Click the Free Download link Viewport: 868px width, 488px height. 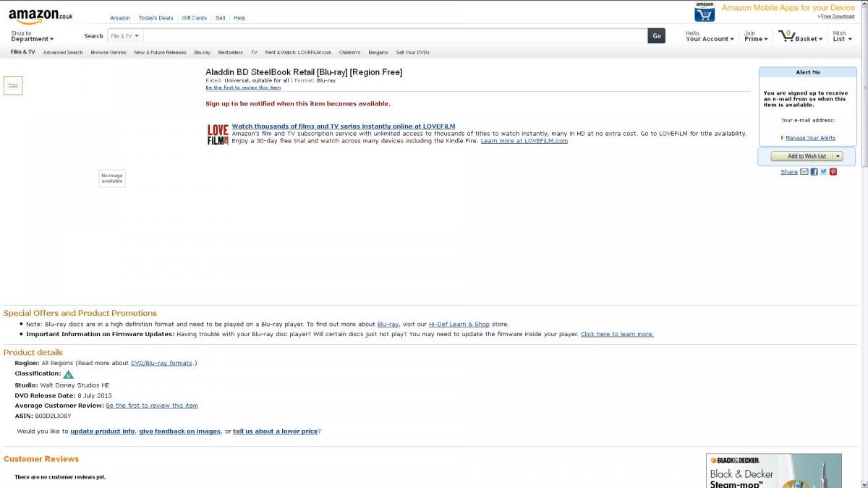pyautogui.click(x=838, y=17)
